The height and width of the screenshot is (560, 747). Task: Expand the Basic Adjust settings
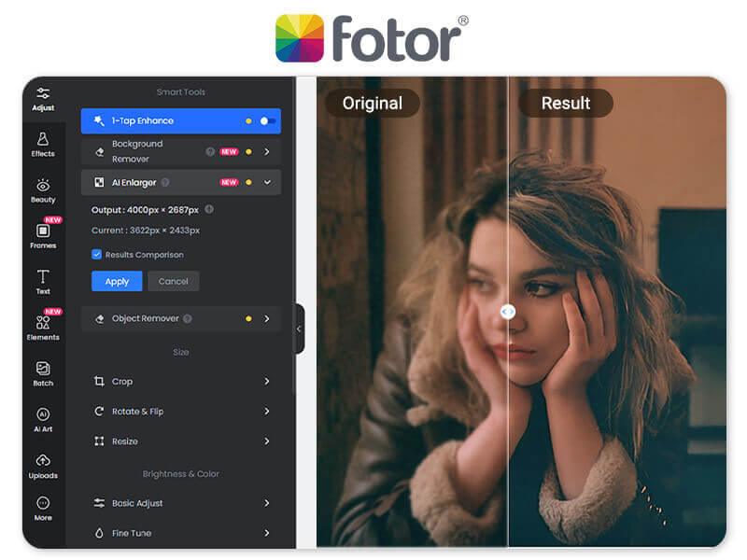267,503
